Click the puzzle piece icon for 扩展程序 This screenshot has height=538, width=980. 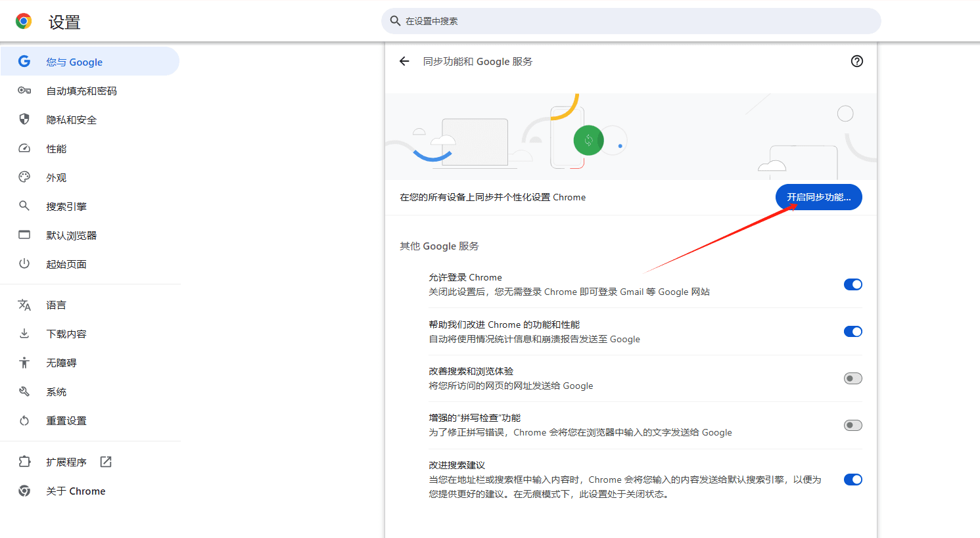coord(24,462)
